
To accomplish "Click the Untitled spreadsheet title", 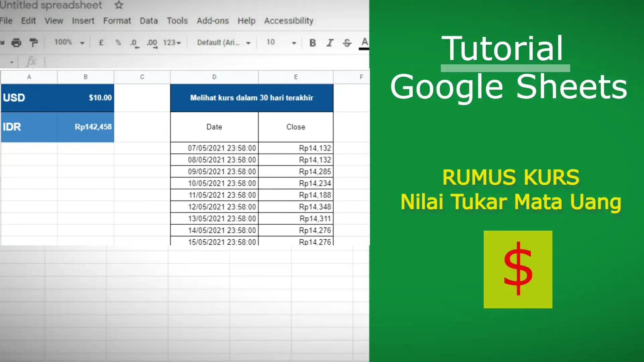I will click(51, 5).
